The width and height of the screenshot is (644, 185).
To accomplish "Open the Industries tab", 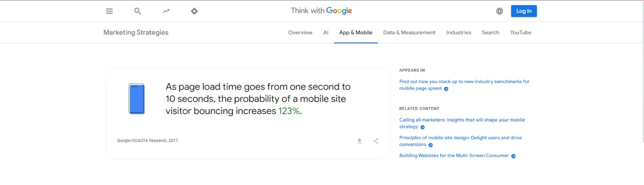I will click(x=459, y=33).
